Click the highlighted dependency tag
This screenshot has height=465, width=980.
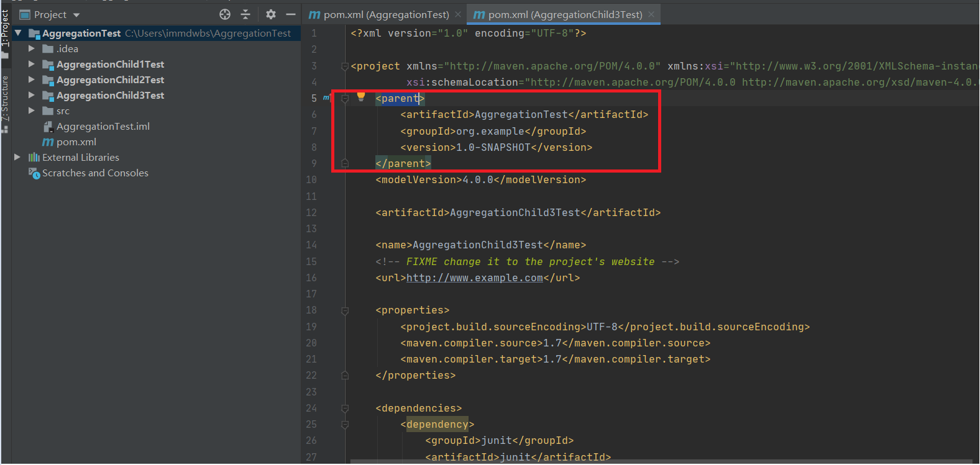[x=437, y=425]
